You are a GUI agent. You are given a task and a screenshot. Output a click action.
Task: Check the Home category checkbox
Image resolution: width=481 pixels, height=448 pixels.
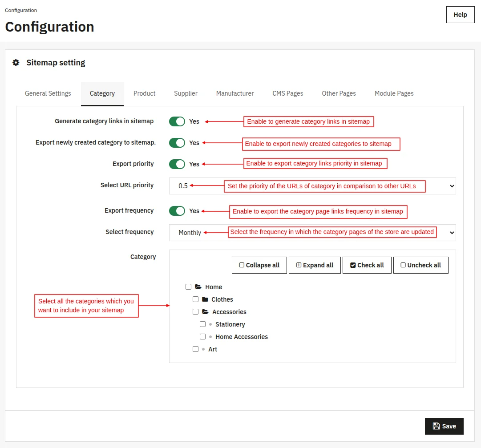tap(188, 287)
